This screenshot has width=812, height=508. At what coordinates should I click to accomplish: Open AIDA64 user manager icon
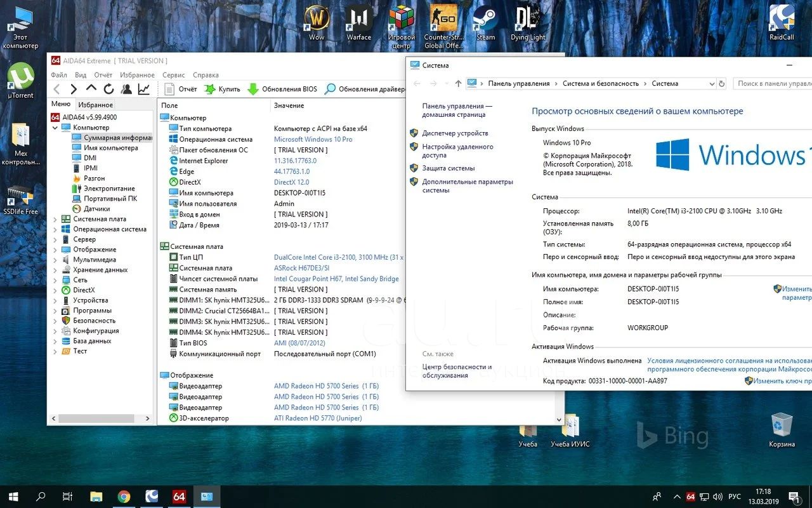(126, 89)
